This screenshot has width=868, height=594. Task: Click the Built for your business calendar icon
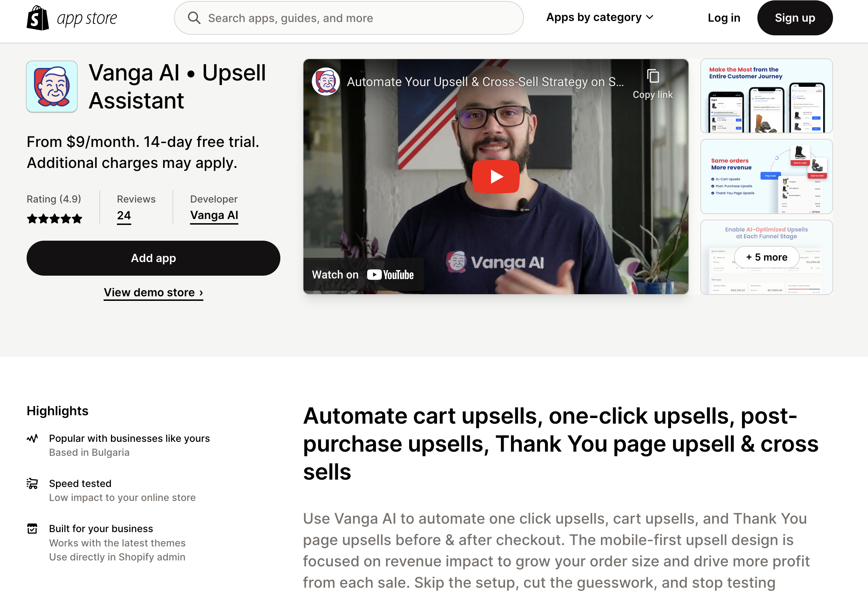click(32, 529)
